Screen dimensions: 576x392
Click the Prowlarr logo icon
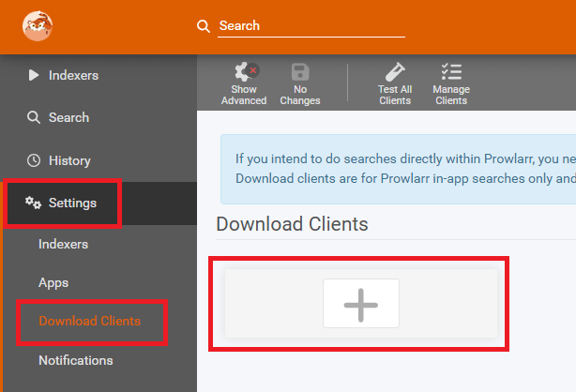click(38, 25)
